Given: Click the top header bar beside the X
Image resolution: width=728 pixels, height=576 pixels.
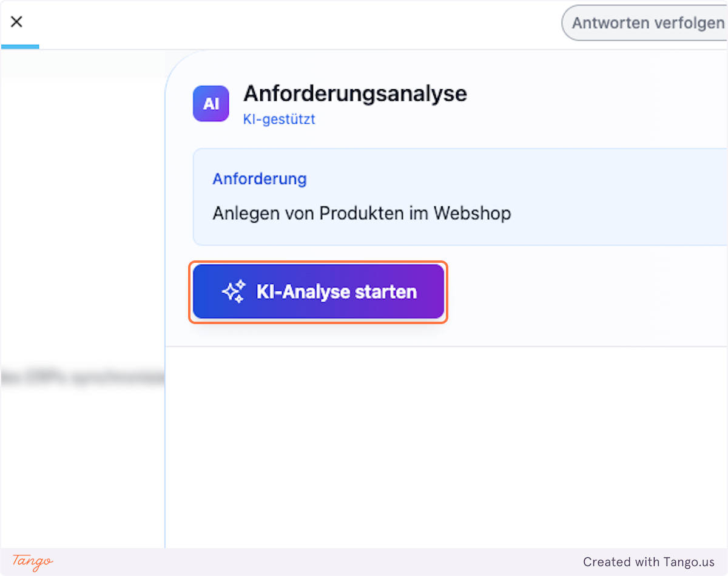Looking at the screenshot, I should [x=291, y=23].
